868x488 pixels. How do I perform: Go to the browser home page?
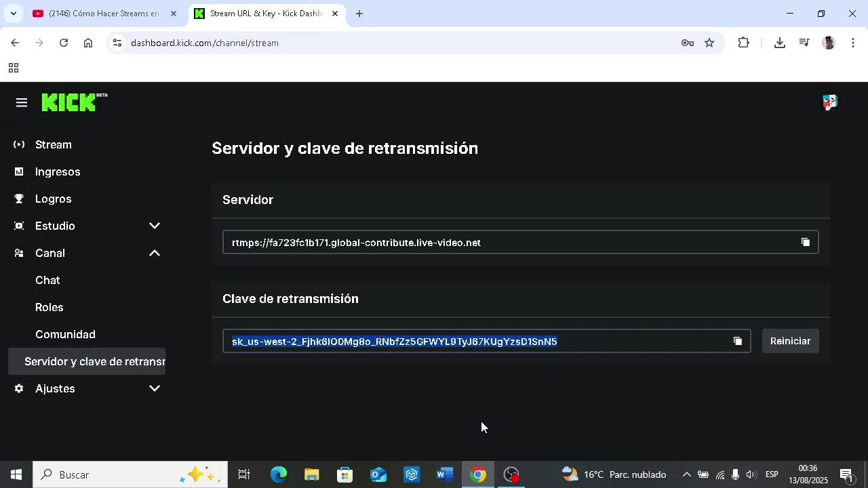[x=88, y=43]
